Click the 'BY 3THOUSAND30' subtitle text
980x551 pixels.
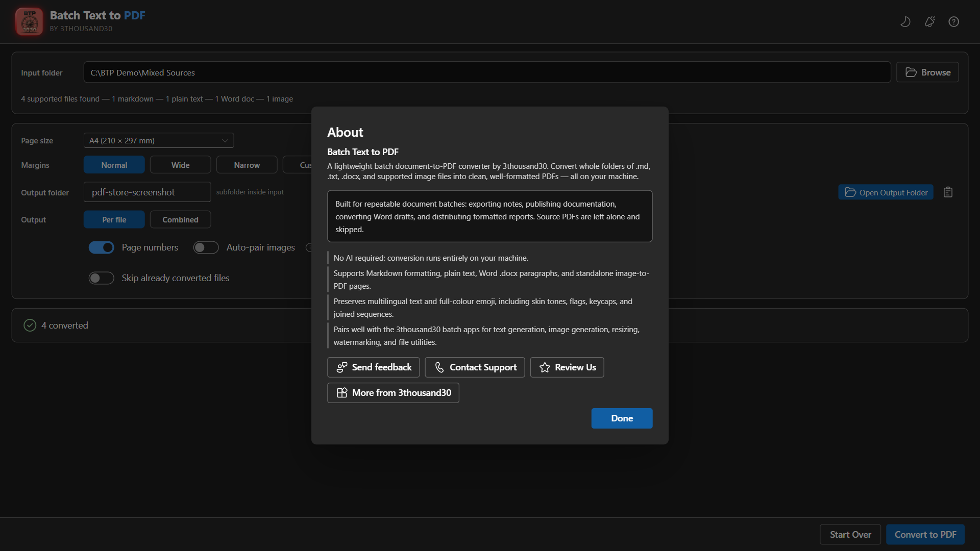coord(81,29)
